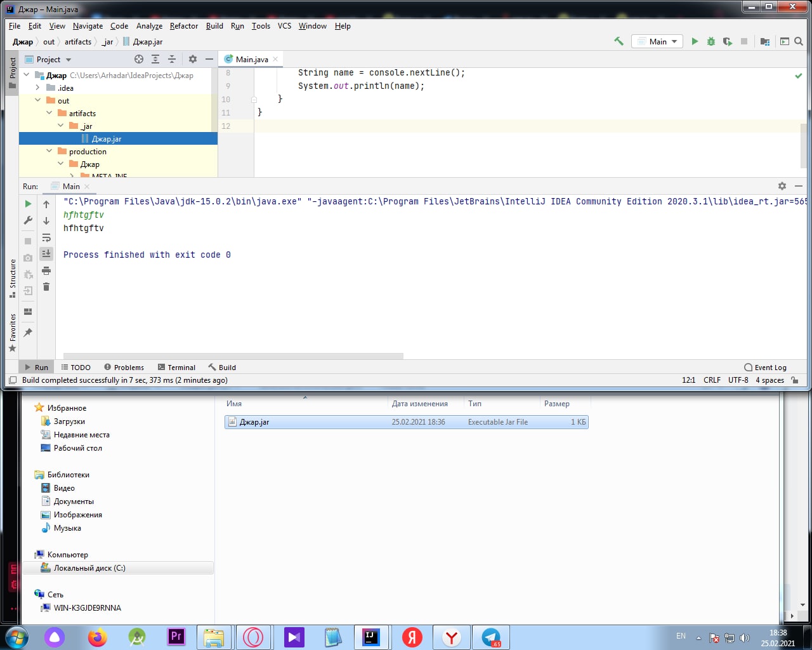
Task: Pin the Run tab
Action: pos(28,332)
